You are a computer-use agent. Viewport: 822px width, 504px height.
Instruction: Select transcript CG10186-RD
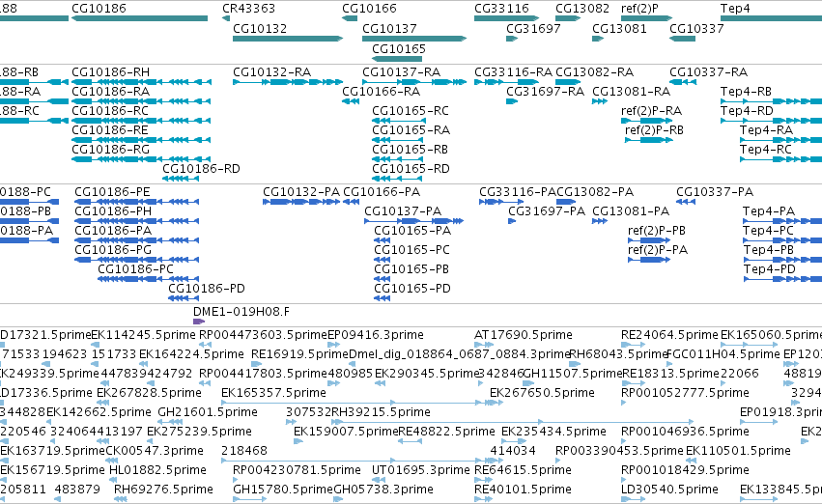pyautogui.click(x=201, y=169)
